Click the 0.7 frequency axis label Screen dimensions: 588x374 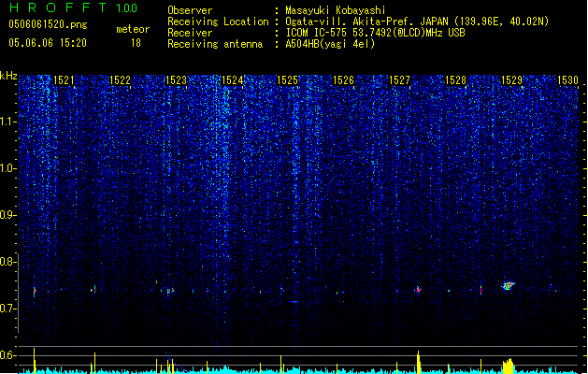[x=7, y=309]
